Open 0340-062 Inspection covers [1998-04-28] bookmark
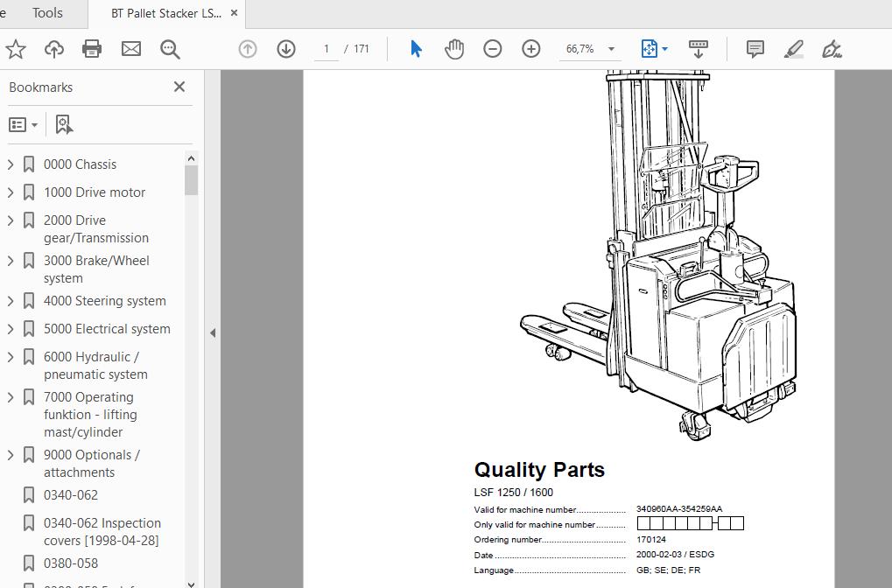 (x=102, y=532)
